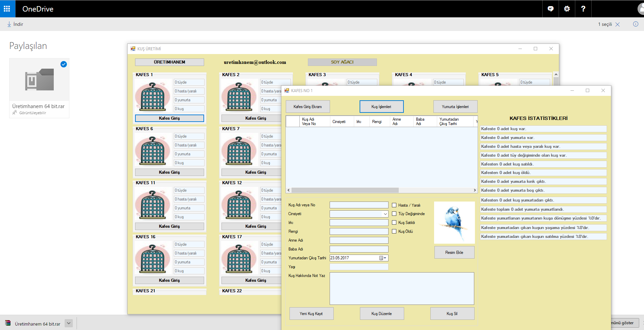Click the KAFES 2 birdcage image

(x=239, y=96)
